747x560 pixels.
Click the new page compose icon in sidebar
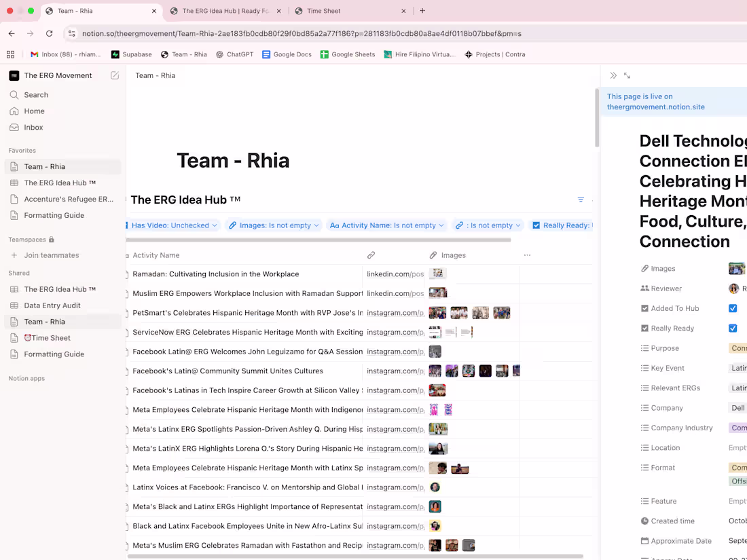point(115,75)
